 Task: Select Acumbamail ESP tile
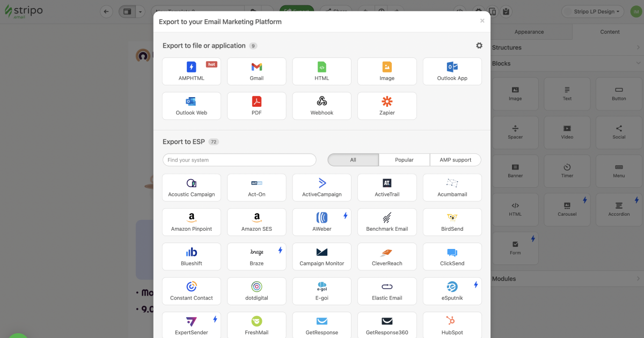(x=452, y=187)
